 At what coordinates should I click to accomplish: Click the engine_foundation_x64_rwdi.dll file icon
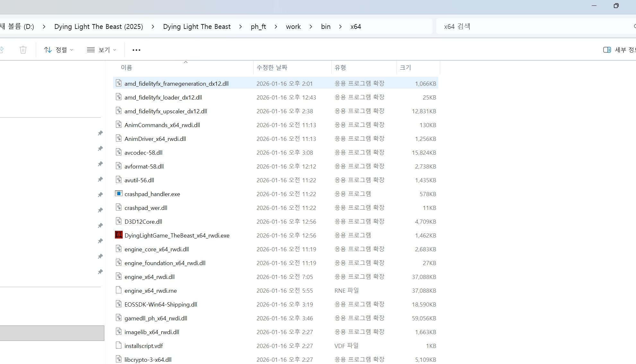click(119, 263)
